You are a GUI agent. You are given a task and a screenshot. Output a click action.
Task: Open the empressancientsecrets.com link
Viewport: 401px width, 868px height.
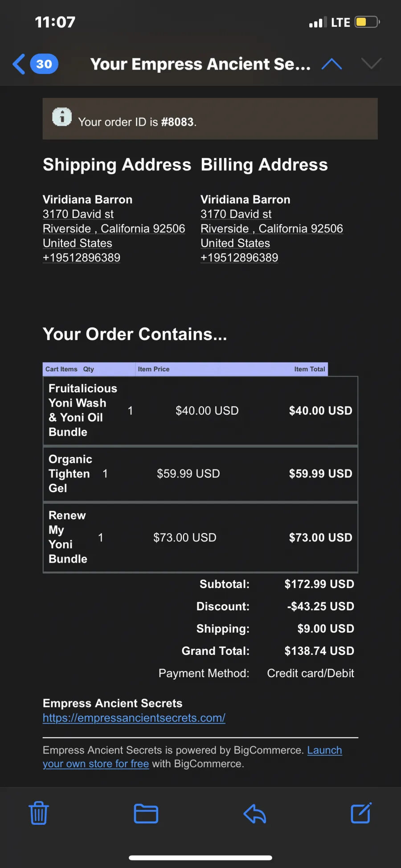134,718
